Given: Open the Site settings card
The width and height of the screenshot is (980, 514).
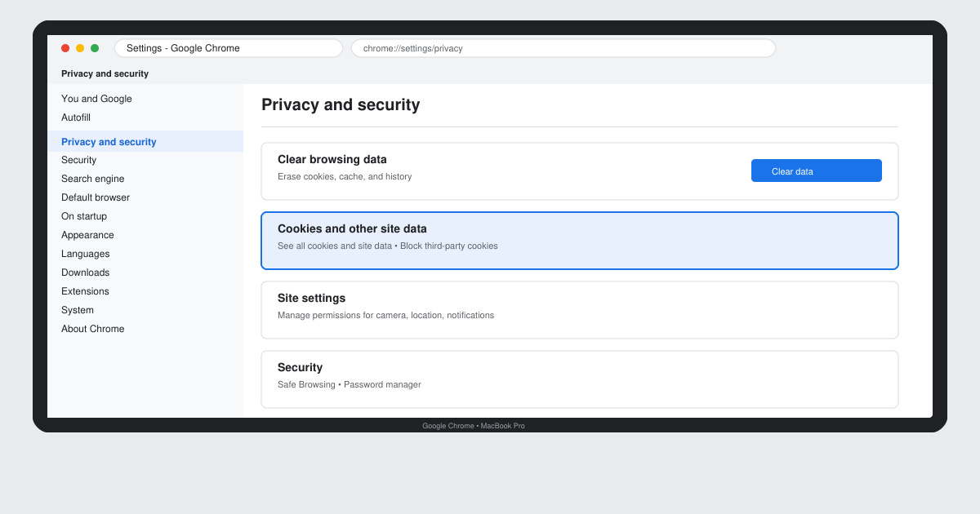Looking at the screenshot, I should (580, 310).
